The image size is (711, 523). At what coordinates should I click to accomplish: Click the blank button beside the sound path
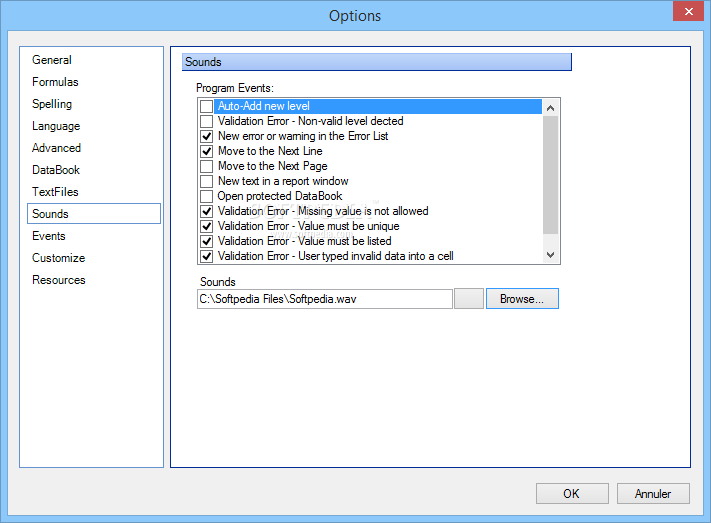[x=469, y=299]
